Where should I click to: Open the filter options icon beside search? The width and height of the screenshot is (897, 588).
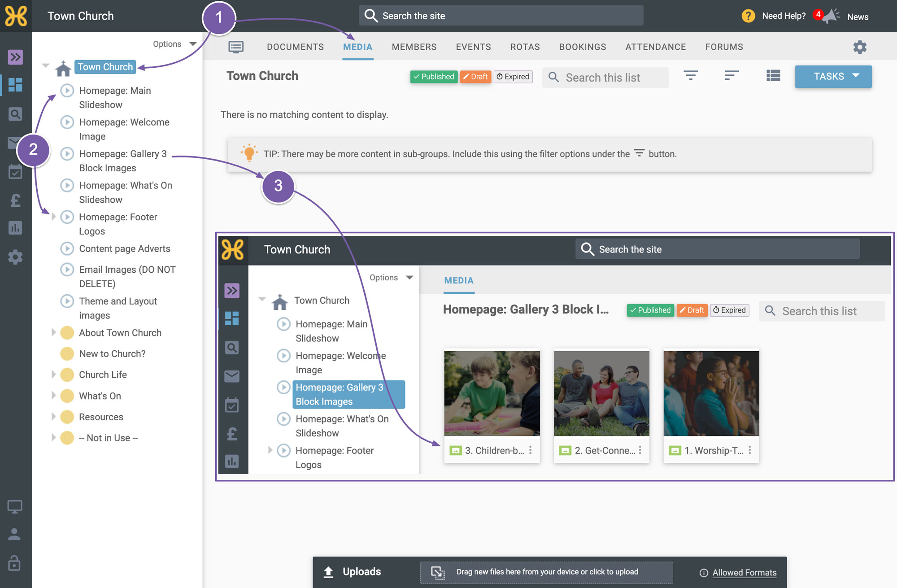click(x=691, y=76)
